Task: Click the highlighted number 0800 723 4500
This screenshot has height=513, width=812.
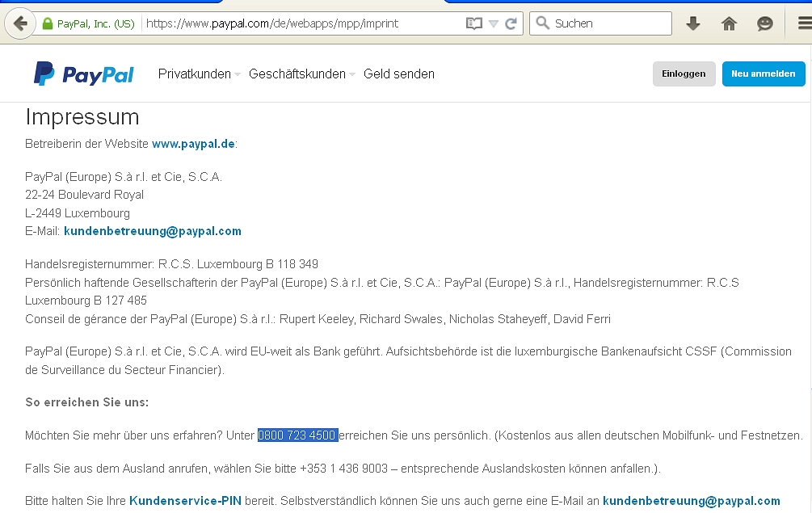Action: click(298, 435)
